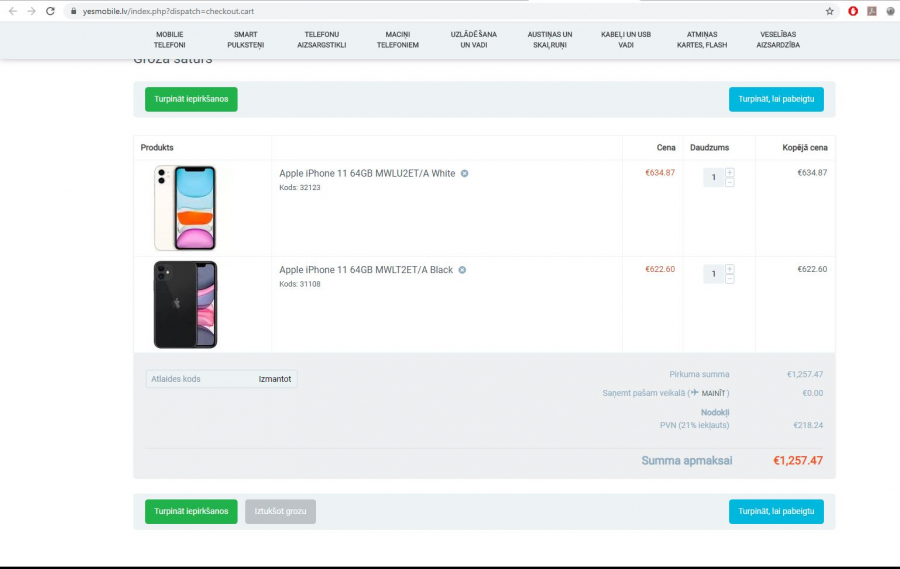Image resolution: width=900 pixels, height=569 pixels.
Task: Open the Mobilie Telefoni menu
Action: coord(169,40)
